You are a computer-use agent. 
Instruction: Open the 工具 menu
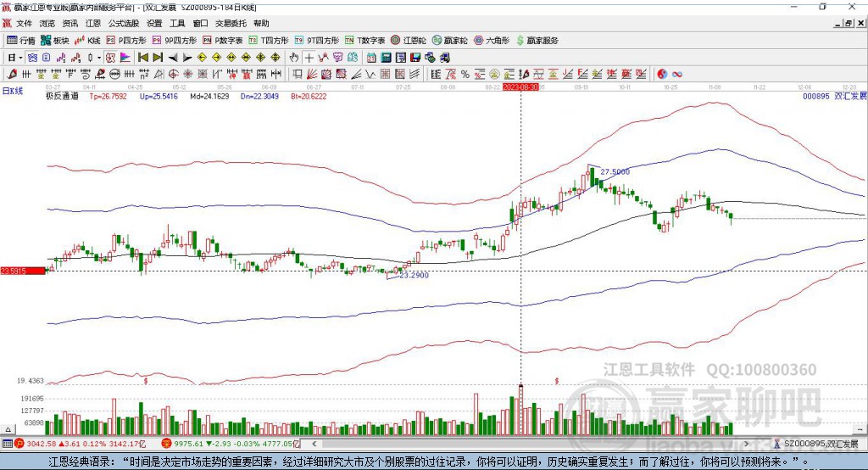coord(177,23)
